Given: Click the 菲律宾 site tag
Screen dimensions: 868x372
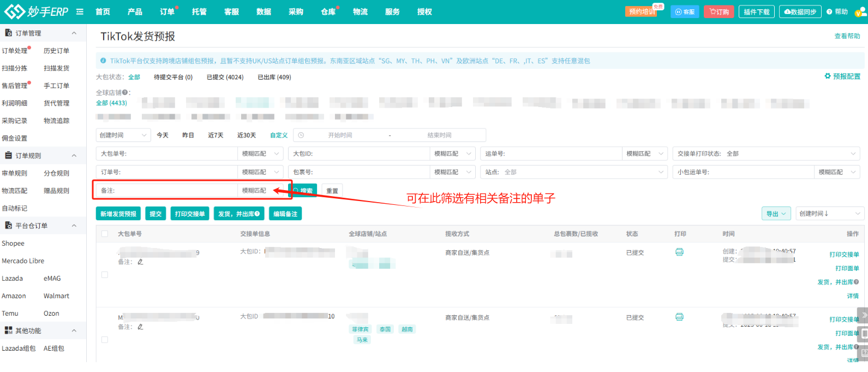Looking at the screenshot, I should pos(360,329).
